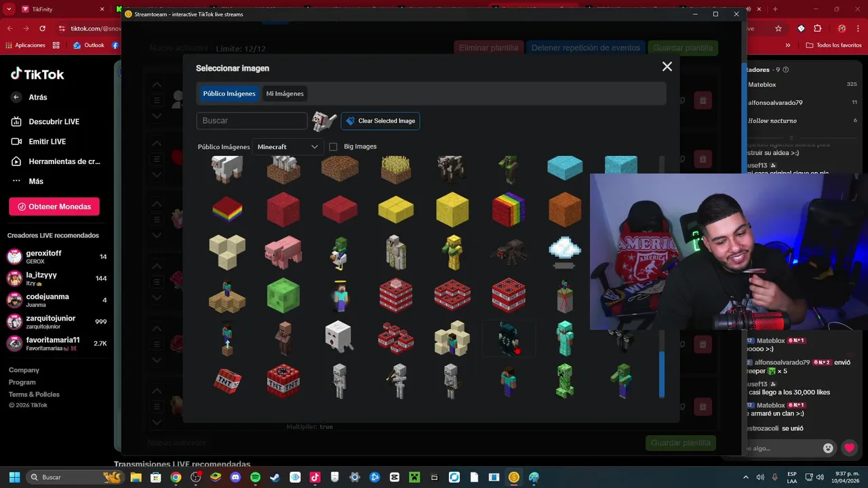Open Spotify from the taskbar
868x488 pixels.
(x=255, y=477)
